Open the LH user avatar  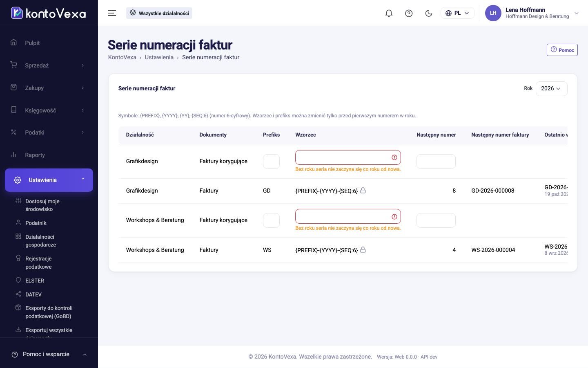493,13
